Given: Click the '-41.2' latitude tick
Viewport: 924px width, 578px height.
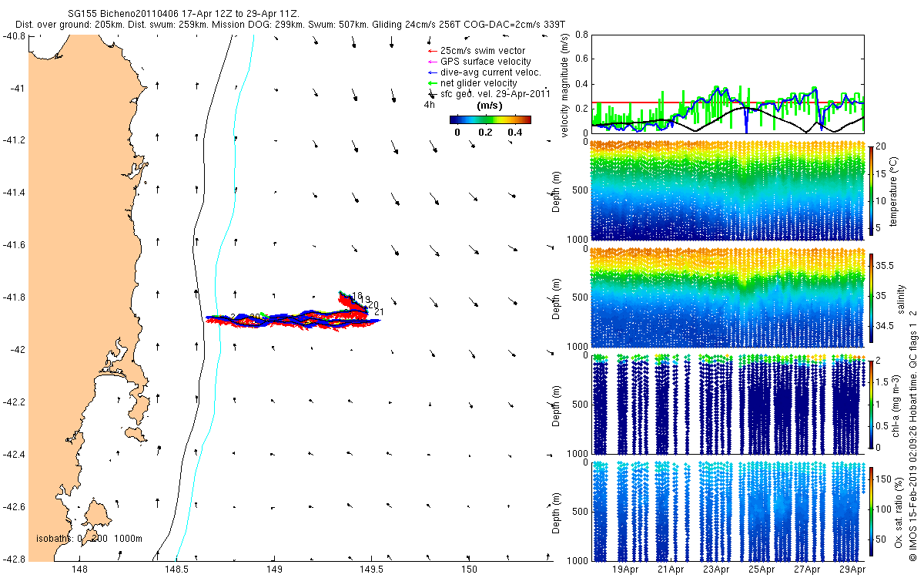Looking at the screenshot, I should pyautogui.click(x=14, y=141).
